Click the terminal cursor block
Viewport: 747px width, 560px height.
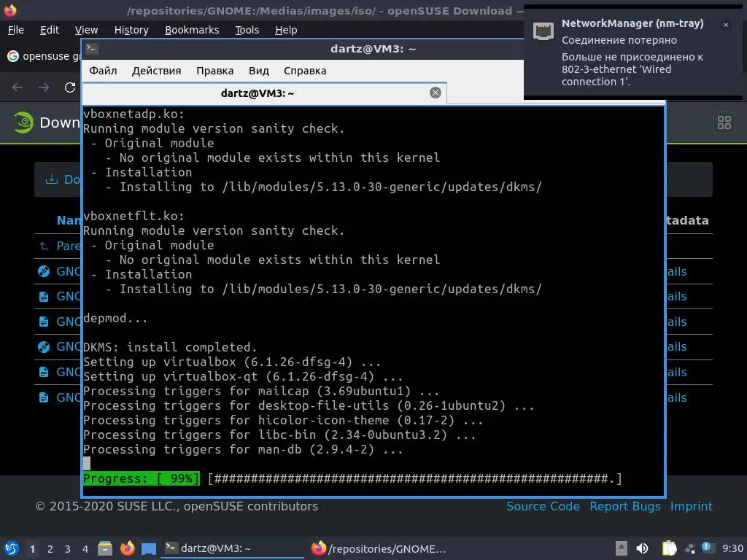(x=87, y=463)
